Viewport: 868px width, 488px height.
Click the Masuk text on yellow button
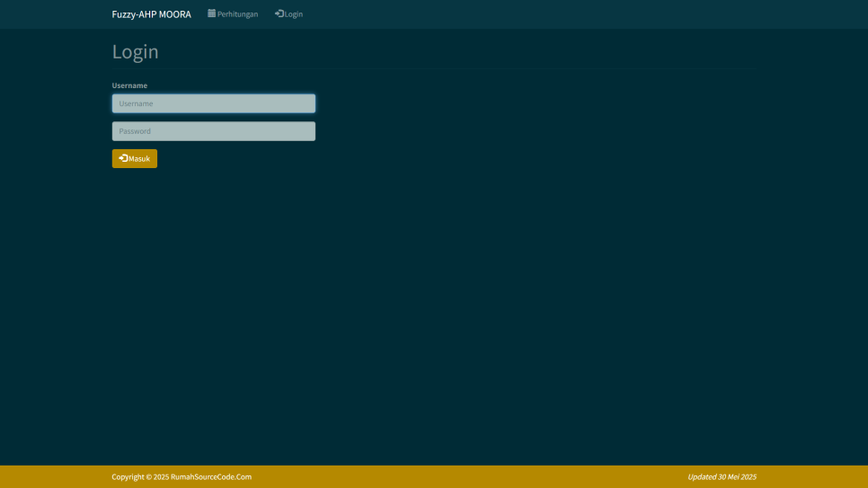tap(139, 159)
